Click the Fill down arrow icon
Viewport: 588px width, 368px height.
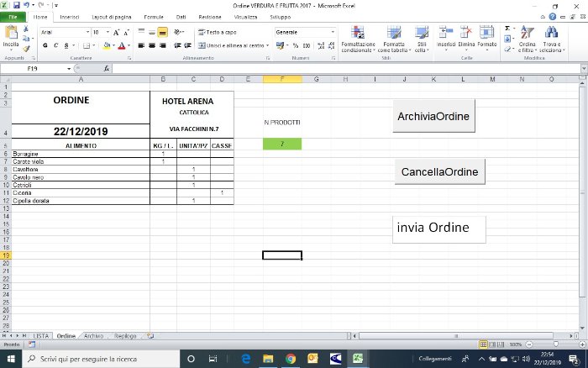point(507,39)
